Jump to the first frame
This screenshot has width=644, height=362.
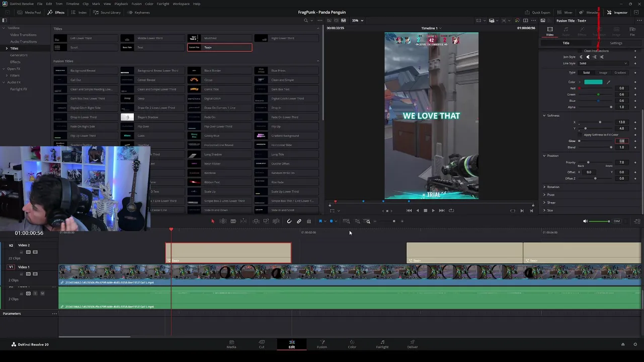tap(409, 211)
